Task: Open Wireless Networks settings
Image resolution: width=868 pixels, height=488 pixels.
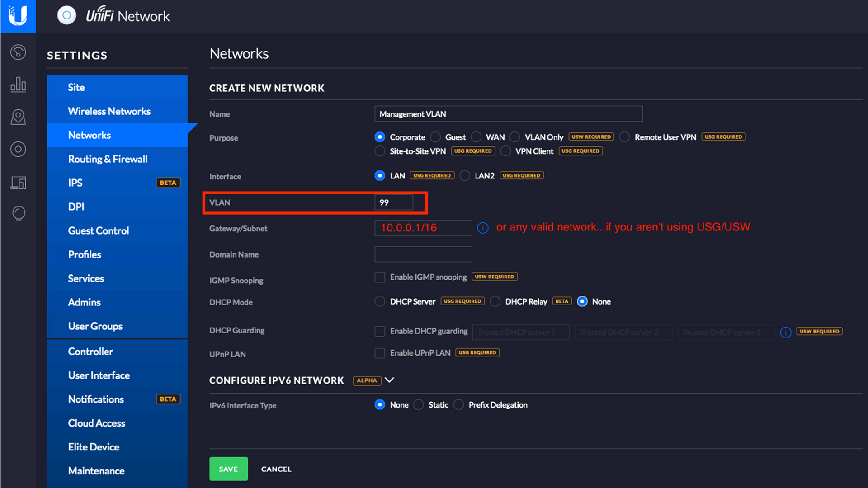Action: [109, 111]
